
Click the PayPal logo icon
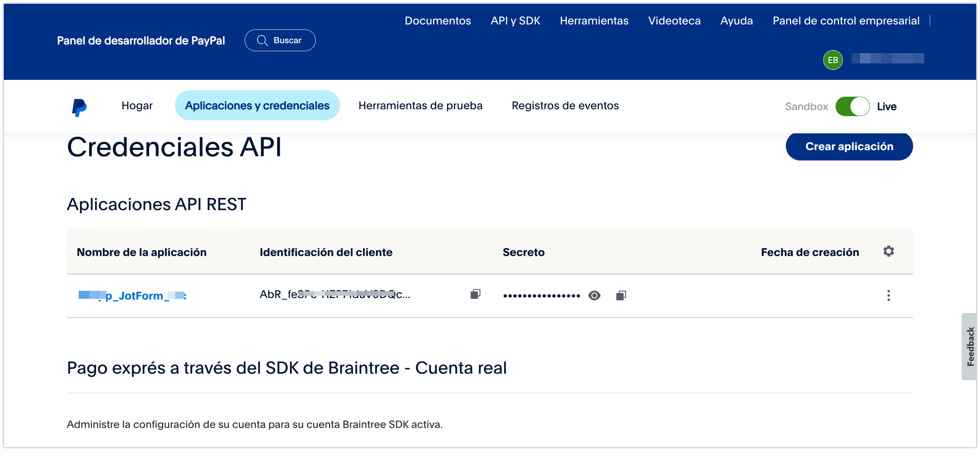[x=80, y=107]
